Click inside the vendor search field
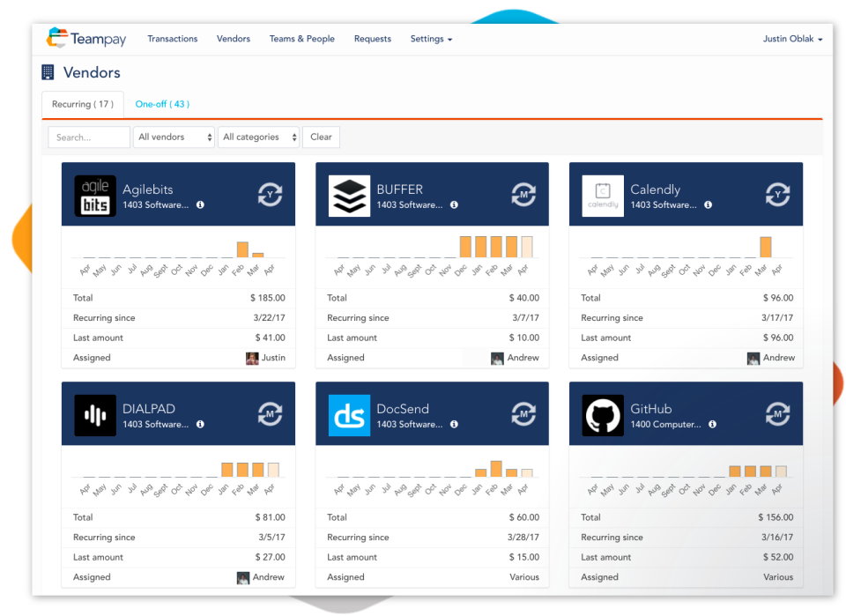This screenshot has height=616, width=846. pos(88,137)
